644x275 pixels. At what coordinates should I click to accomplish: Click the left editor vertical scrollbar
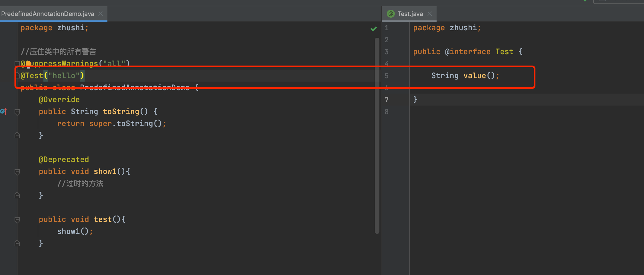tap(377, 136)
